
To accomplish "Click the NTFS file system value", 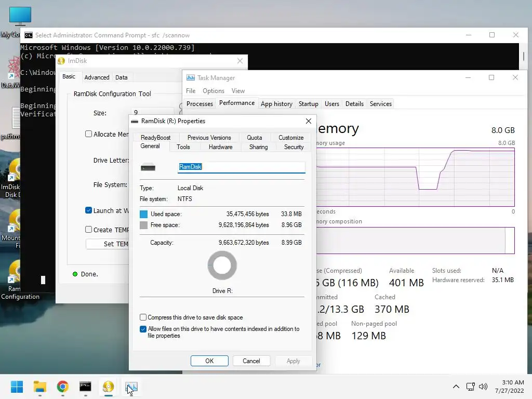I will coord(184,199).
